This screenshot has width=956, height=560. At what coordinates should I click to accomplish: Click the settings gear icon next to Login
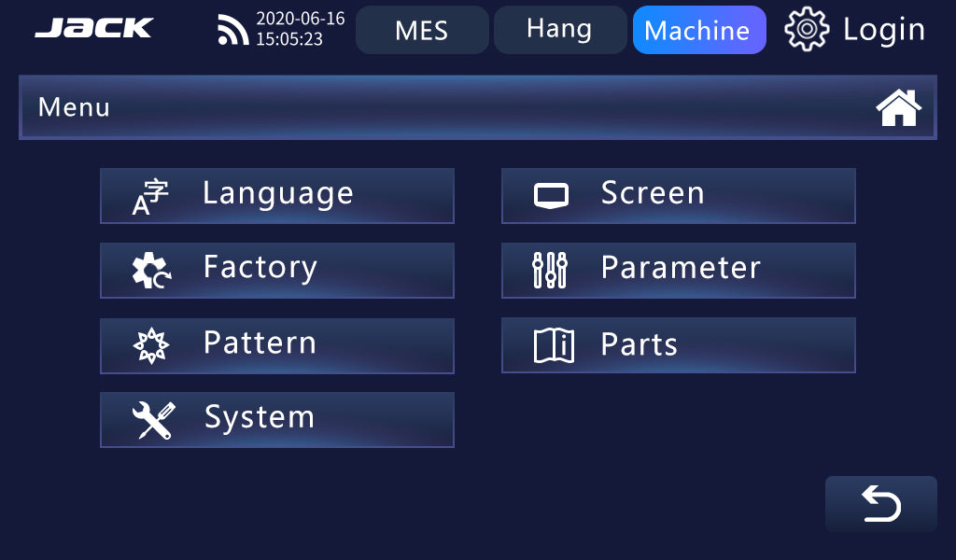click(x=807, y=30)
